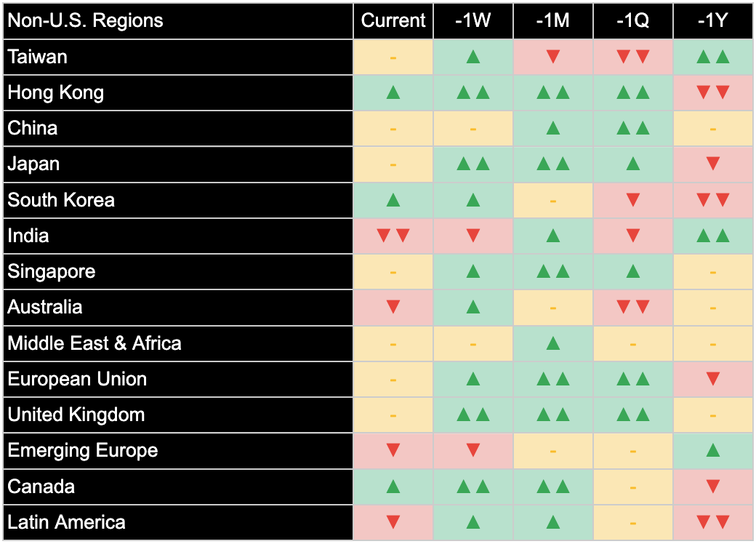The width and height of the screenshot is (756, 544).
Task: Select the -1Q column header
Action: coord(632,20)
